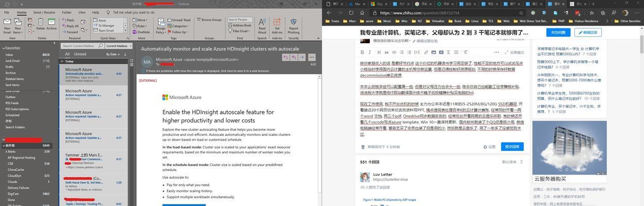This screenshot has height=206, width=644.
Task: Click the Heading H icon in Zhihu editor
Action: 379,52
